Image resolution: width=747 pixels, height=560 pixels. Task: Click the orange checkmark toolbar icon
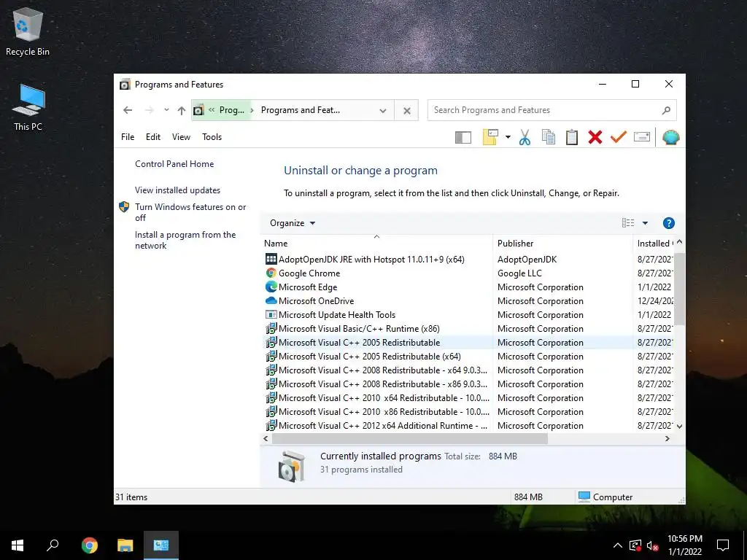coord(619,137)
